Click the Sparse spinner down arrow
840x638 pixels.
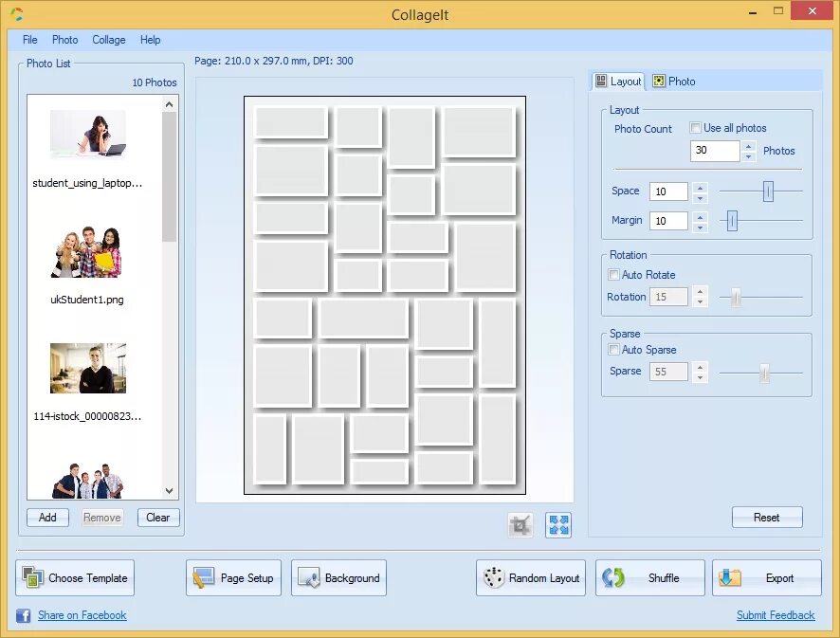701,377
